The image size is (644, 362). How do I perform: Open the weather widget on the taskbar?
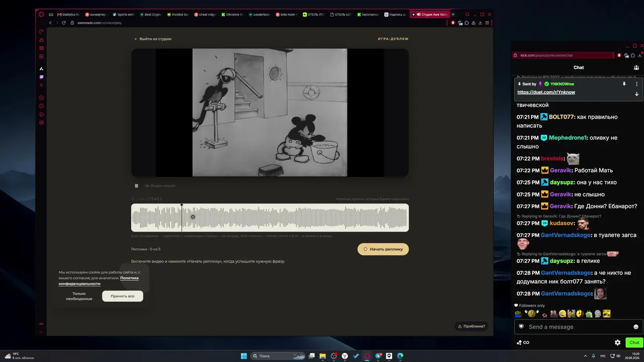pos(20,356)
